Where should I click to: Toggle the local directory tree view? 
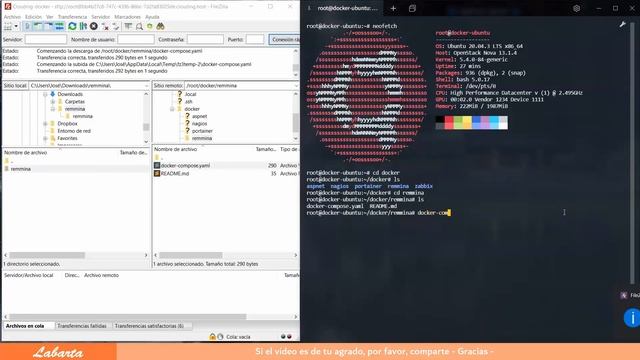click(x=38, y=27)
